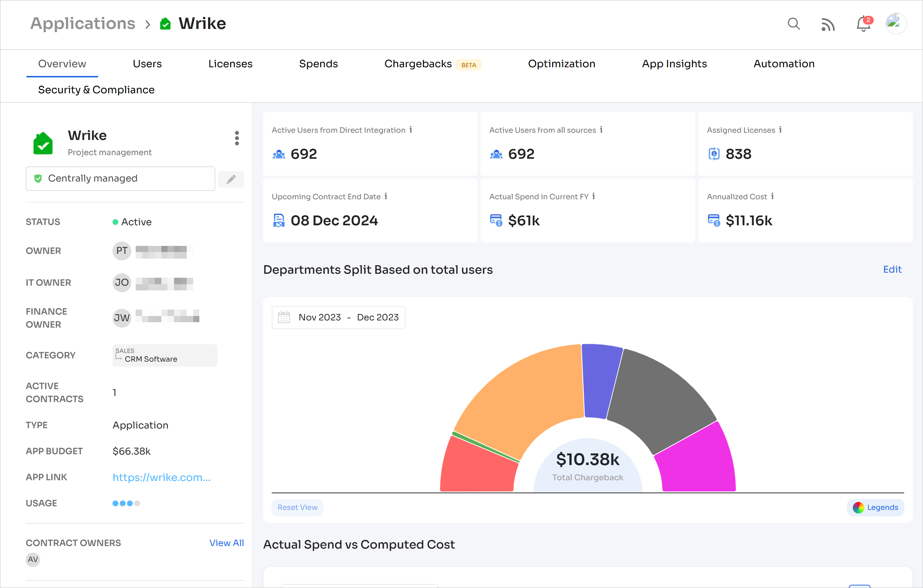Click info icon next to Assigned Licenses
This screenshot has width=923, height=588.
(780, 130)
